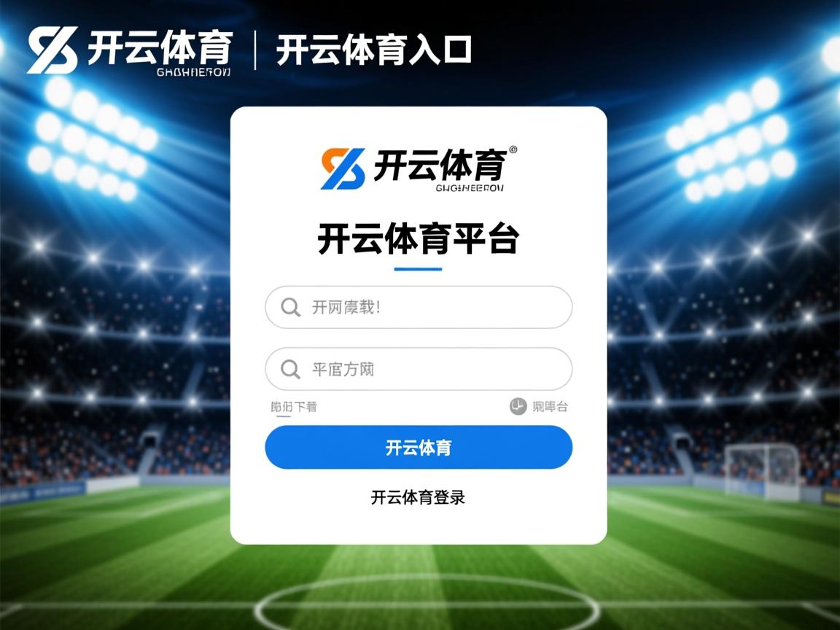Click the small Latin subtitle under the card logo
Image resolution: width=840 pixels, height=630 pixels.
pyautogui.click(x=470, y=188)
